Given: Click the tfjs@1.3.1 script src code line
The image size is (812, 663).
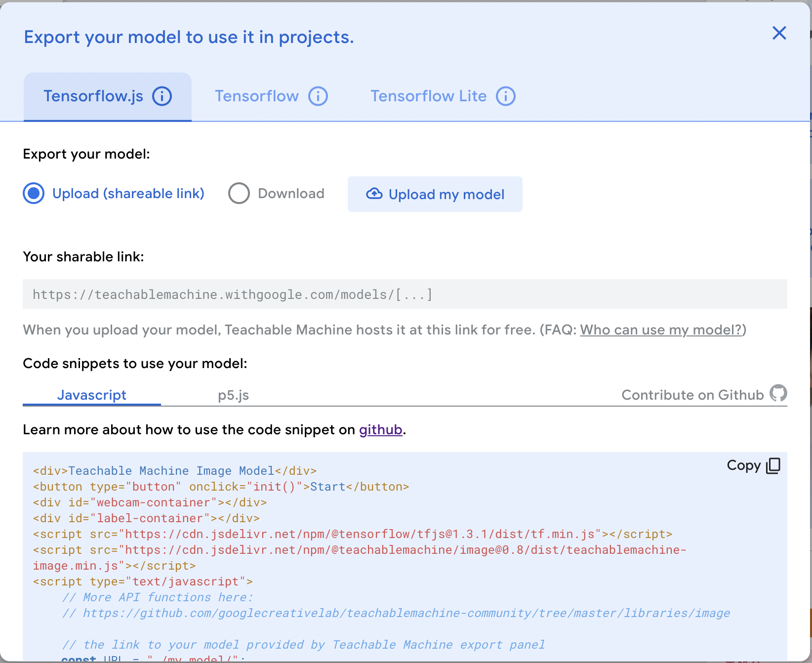Looking at the screenshot, I should pos(353,534).
